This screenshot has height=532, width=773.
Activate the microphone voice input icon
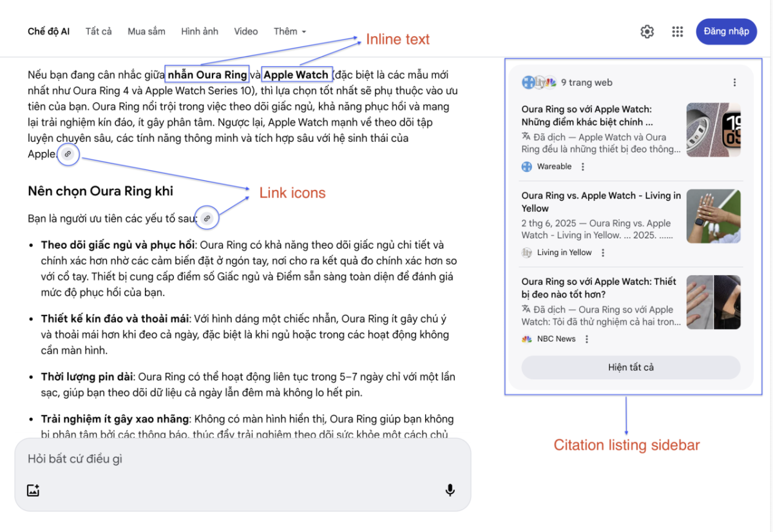pyautogui.click(x=450, y=490)
